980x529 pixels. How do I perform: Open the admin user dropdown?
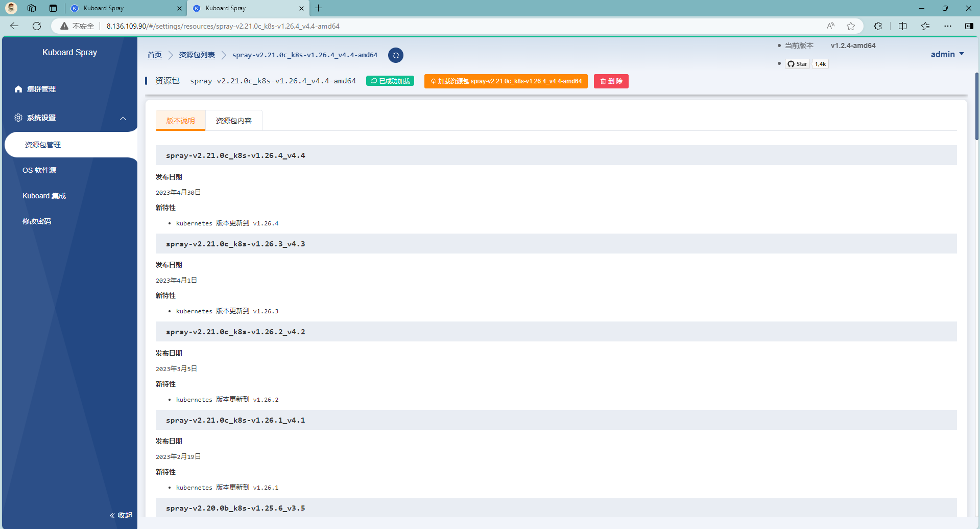click(x=947, y=54)
